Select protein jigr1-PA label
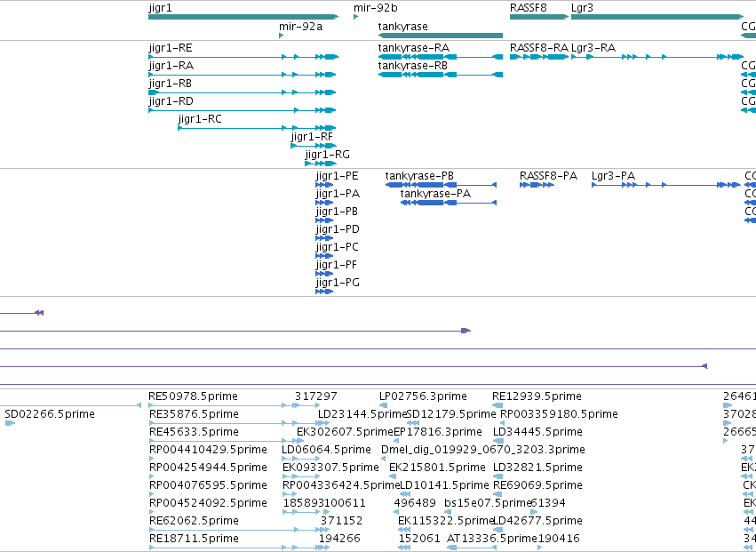This screenshot has height=552, width=756. (x=338, y=194)
